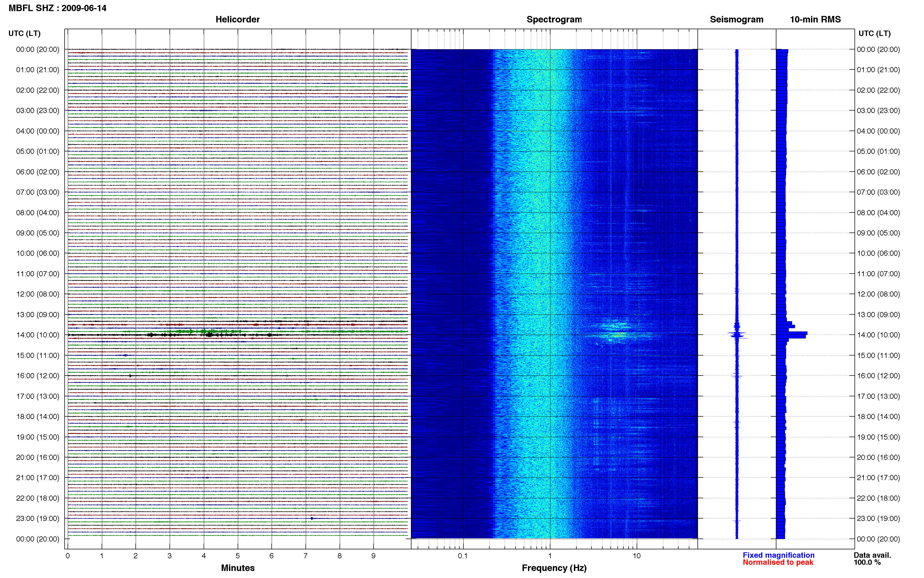Click the blue helicorder blip on the 23:00 trace
The height and width of the screenshot is (578, 924).
(312, 518)
